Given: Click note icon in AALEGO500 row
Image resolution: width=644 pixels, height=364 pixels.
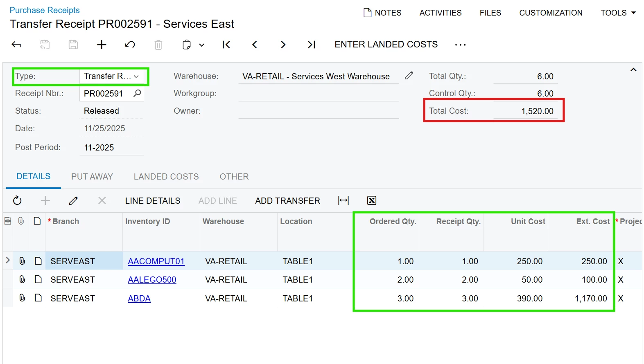Looking at the screenshot, I should (38, 279).
